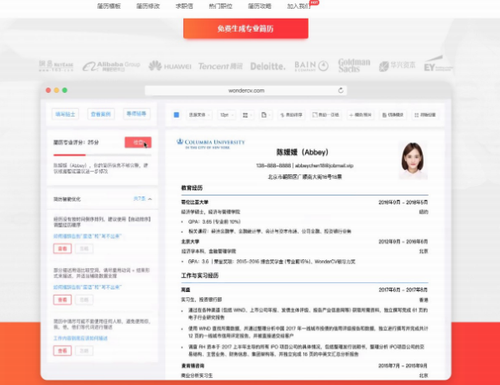Click the 2017年6月 - 2017年8月 date range
This screenshot has width=500, height=385.
pos(403,290)
